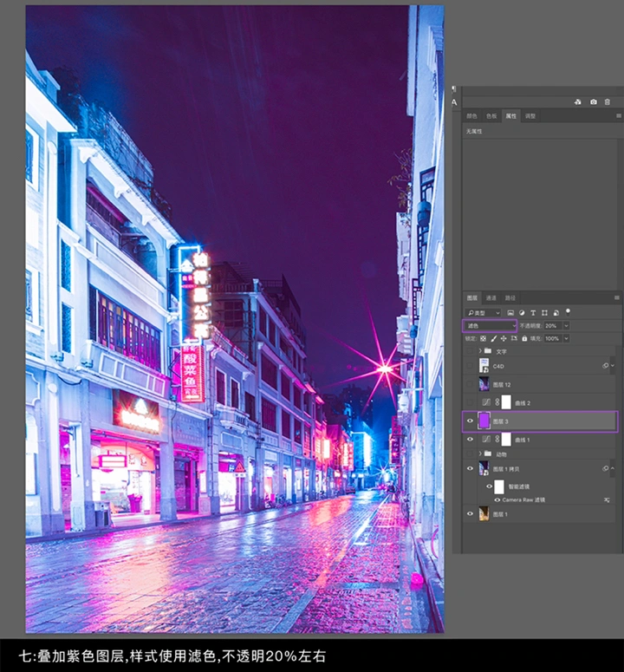Switch to the 调整 adjustments tab
624x672 pixels.
(530, 116)
